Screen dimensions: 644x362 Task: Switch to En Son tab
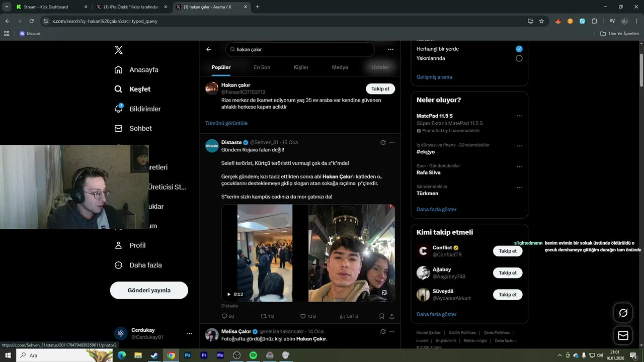[262, 67]
